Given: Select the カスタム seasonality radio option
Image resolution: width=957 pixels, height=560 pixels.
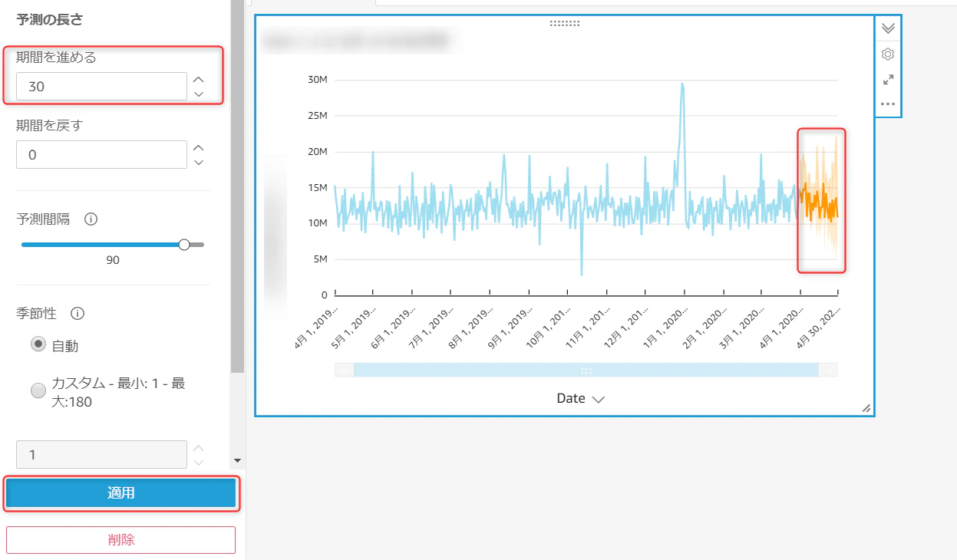Looking at the screenshot, I should coord(38,392).
